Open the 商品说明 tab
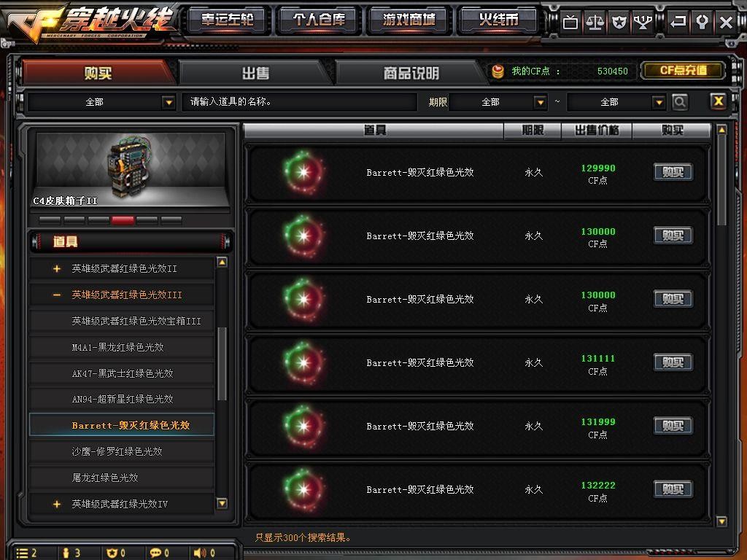This screenshot has height=560, width=747. [x=411, y=73]
